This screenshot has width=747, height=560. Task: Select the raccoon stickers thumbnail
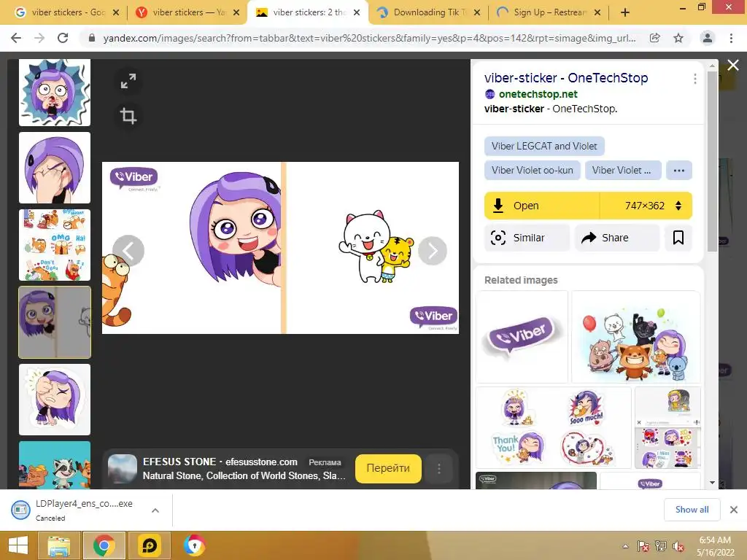[55, 464]
